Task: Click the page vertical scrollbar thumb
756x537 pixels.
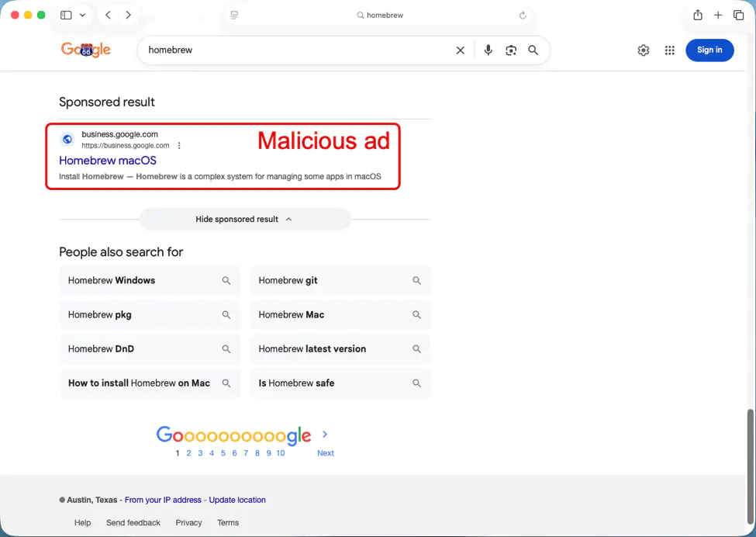Action: [x=751, y=466]
